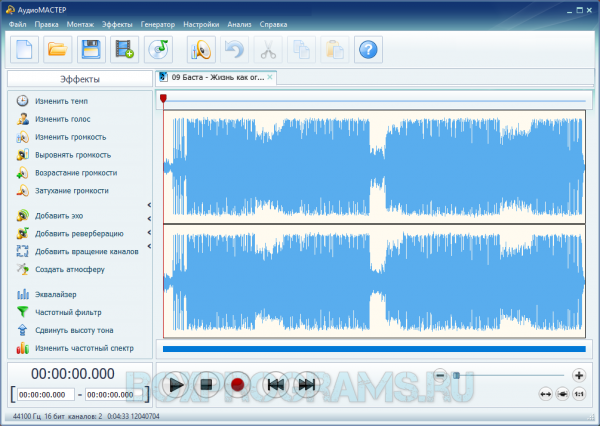Start recording with the red record button

coord(238,385)
